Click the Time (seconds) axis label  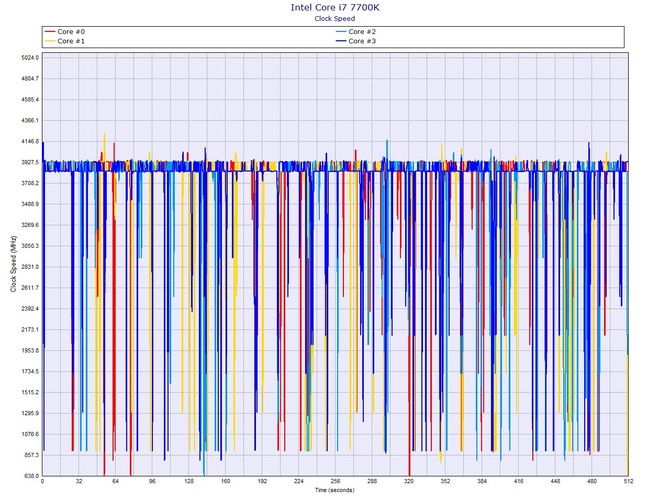point(335,490)
